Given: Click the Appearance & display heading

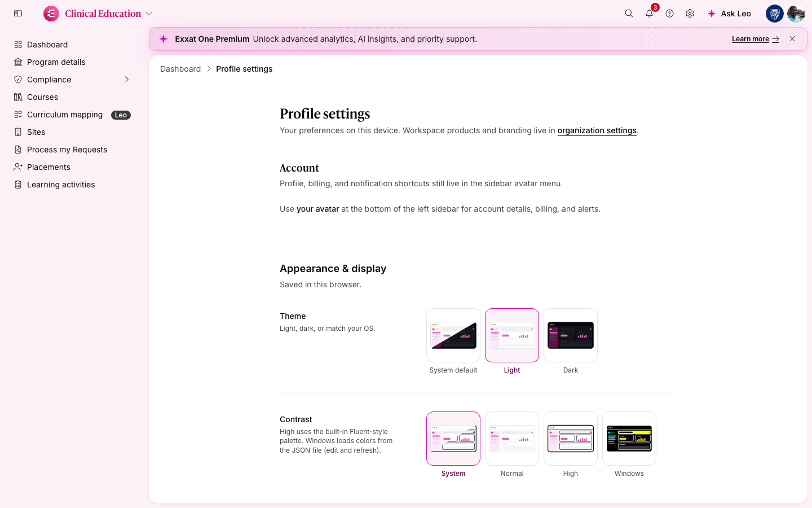Looking at the screenshot, I should [x=333, y=269].
